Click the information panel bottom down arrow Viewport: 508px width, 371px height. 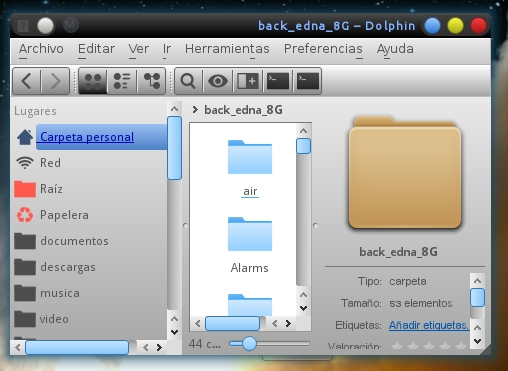(x=477, y=341)
